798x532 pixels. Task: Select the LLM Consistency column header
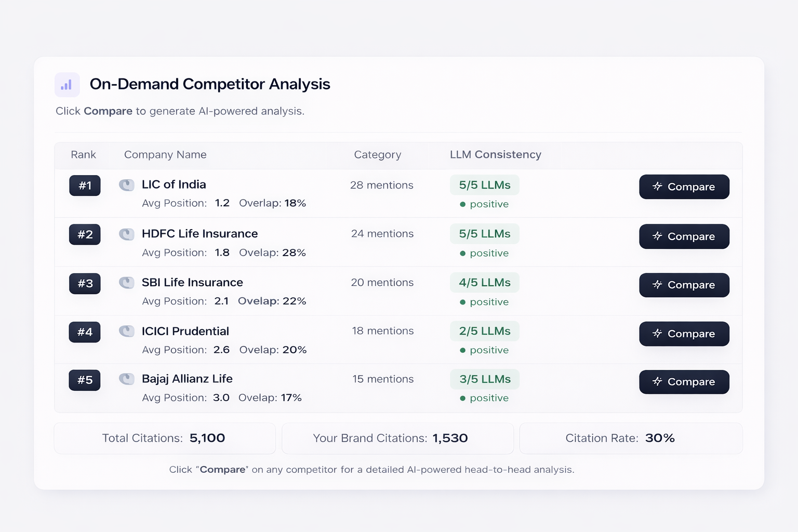point(495,155)
